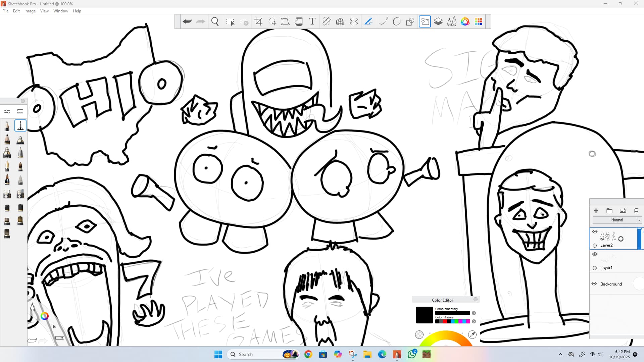Open WhatsApp from the taskbar
The height and width of the screenshot is (362, 644).
pyautogui.click(x=412, y=354)
